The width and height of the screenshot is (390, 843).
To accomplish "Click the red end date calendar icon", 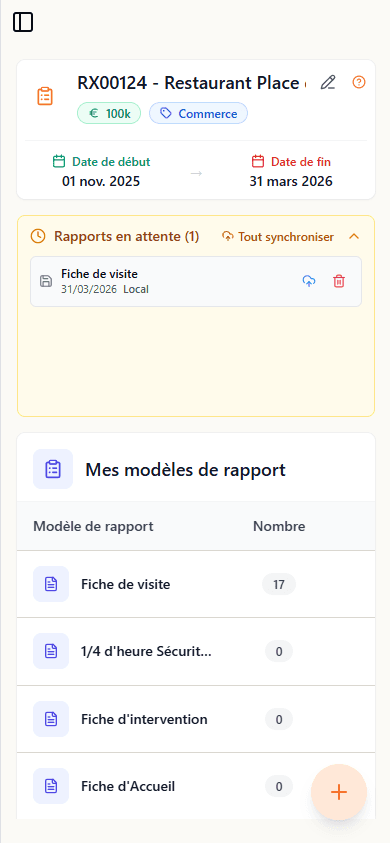I will point(258,161).
